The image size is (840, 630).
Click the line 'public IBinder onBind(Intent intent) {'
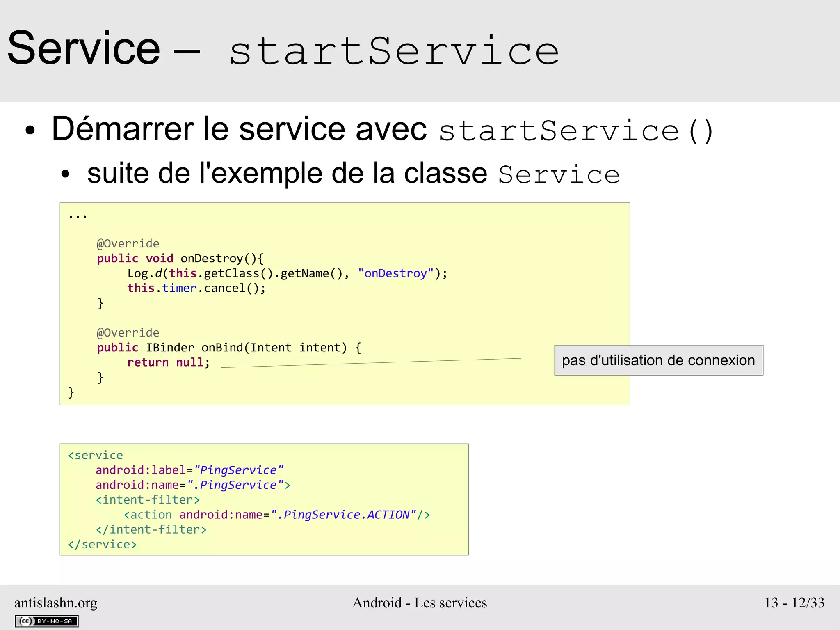coord(229,348)
